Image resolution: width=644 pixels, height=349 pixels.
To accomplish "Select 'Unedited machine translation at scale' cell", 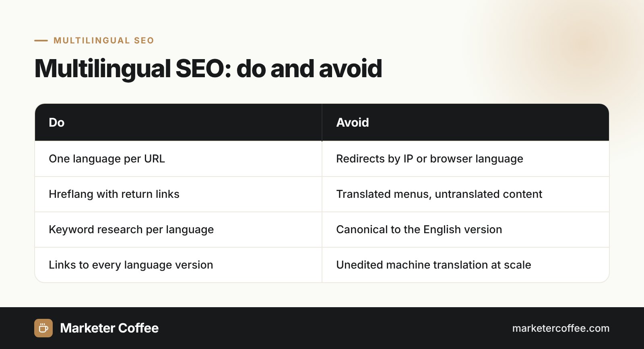I will (x=466, y=265).
